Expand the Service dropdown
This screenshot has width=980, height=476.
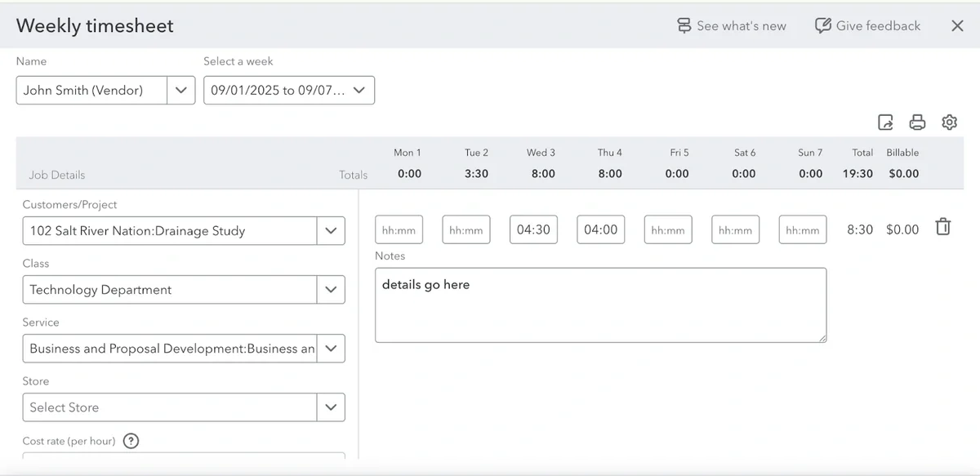330,349
